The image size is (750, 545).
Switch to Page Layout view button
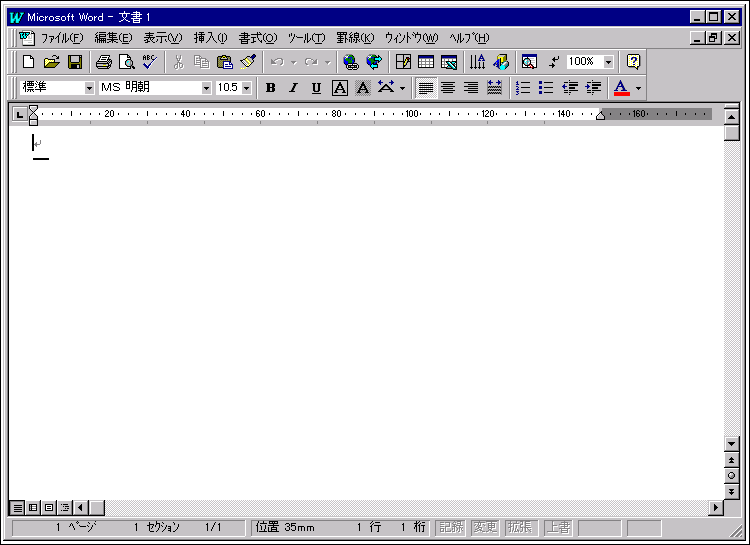[x=49, y=508]
